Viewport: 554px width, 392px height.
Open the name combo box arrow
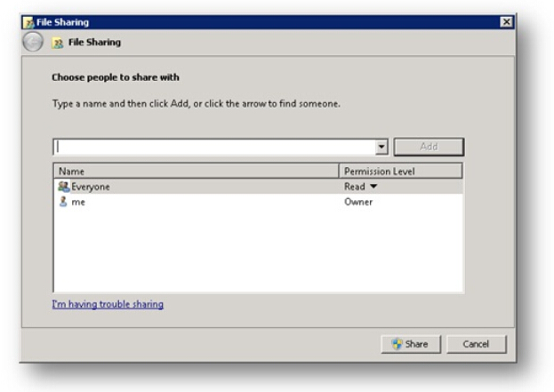pos(381,147)
